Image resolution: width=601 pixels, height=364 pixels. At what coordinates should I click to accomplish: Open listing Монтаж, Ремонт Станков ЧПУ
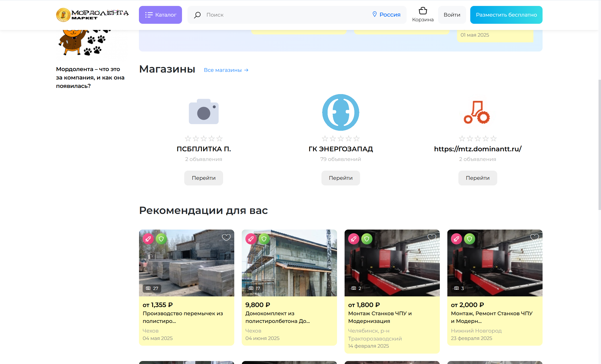click(x=492, y=317)
